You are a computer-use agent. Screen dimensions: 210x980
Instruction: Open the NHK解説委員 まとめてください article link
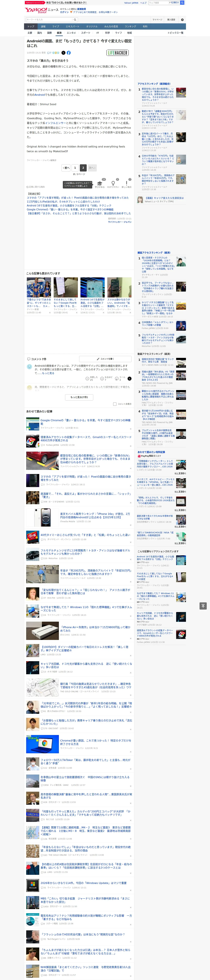85,968
